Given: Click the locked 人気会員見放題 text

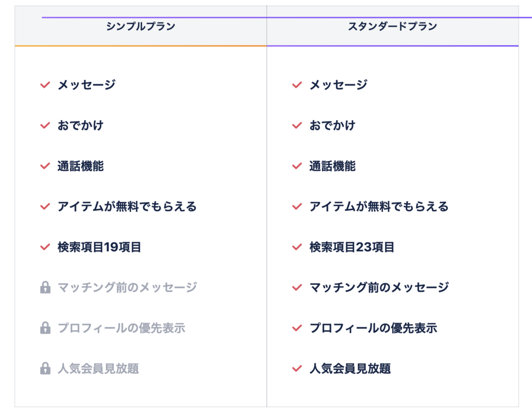Looking at the screenshot, I should point(98,369).
